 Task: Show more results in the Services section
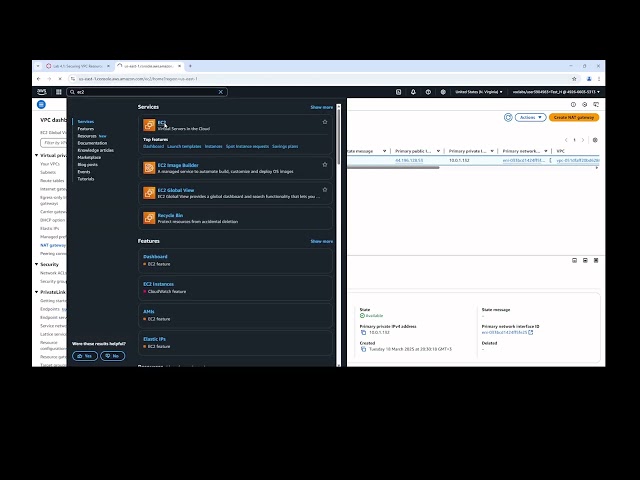[x=322, y=107]
